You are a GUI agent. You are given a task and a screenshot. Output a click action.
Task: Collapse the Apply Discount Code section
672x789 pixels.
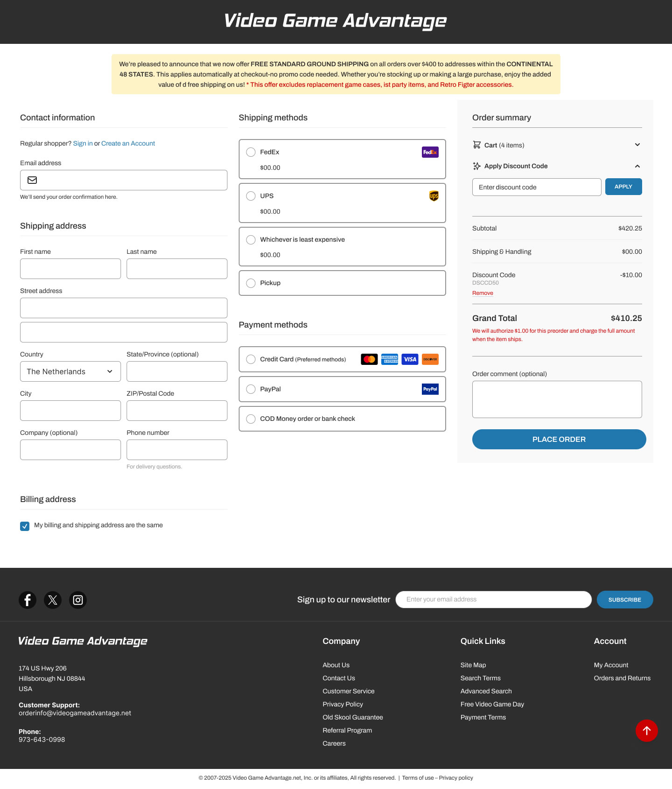(637, 166)
